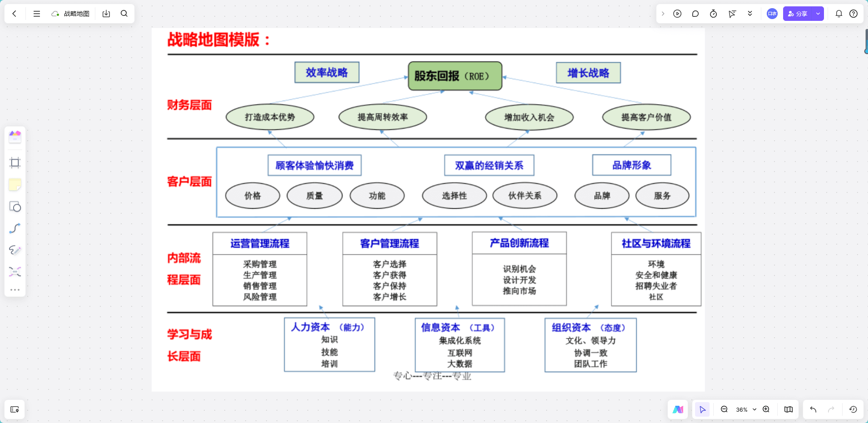Click the 价格 ellipse

[x=253, y=196]
